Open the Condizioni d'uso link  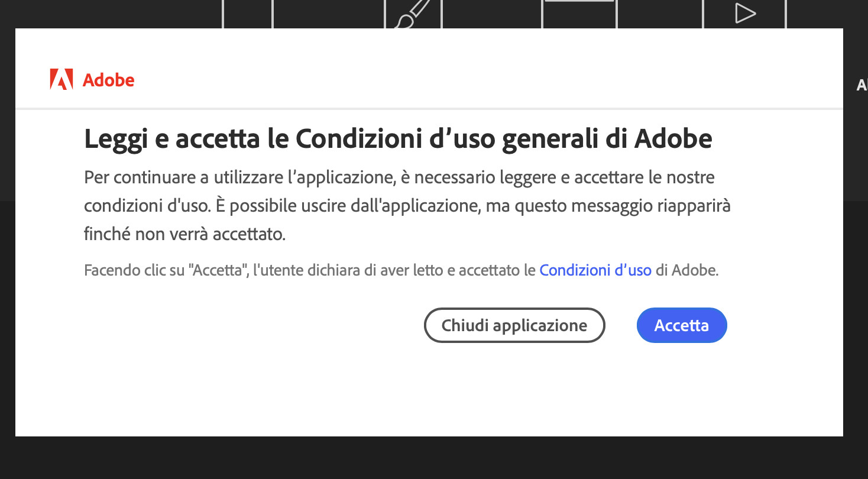pos(595,271)
